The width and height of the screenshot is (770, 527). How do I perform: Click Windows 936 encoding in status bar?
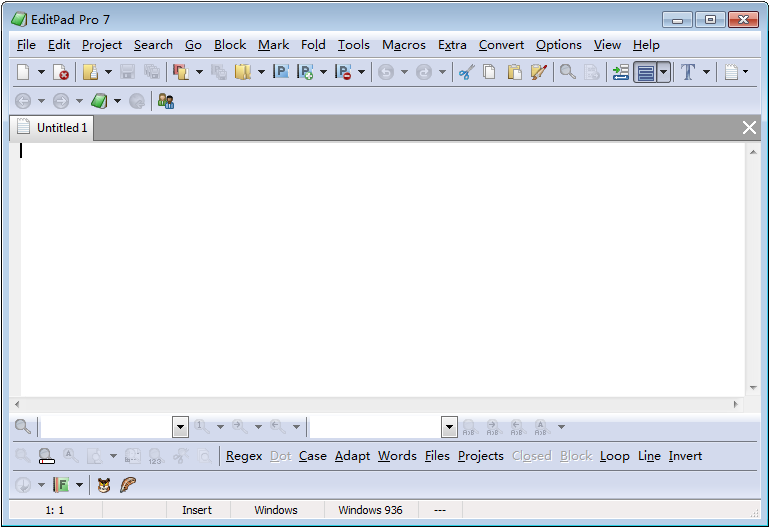point(370,510)
